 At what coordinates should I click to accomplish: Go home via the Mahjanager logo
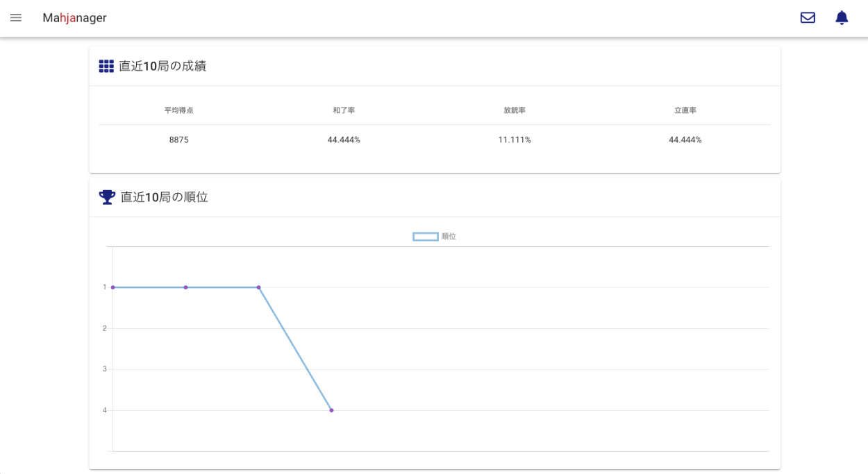(74, 18)
